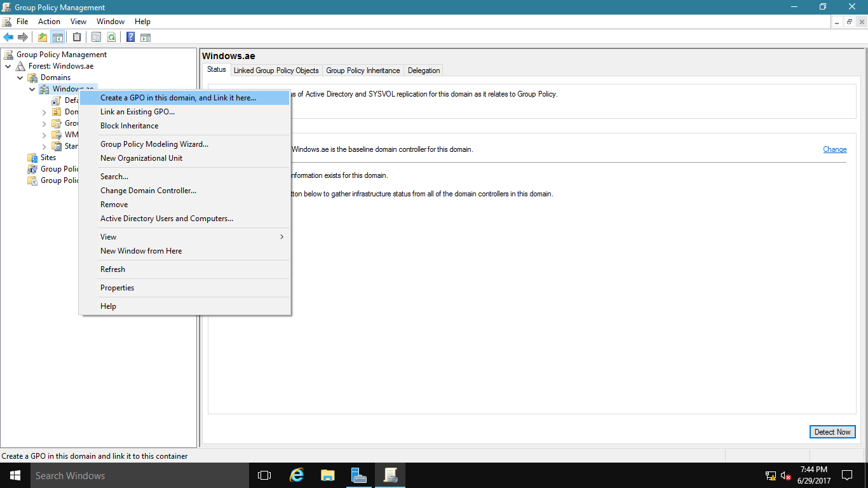Expand the WMI Filters tree node
The image size is (868, 488).
[43, 135]
